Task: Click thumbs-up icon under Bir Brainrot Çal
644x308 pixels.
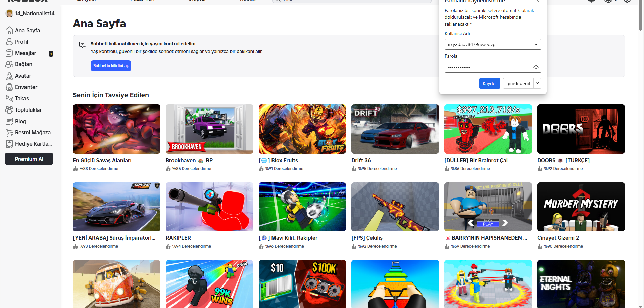Action: (x=447, y=169)
